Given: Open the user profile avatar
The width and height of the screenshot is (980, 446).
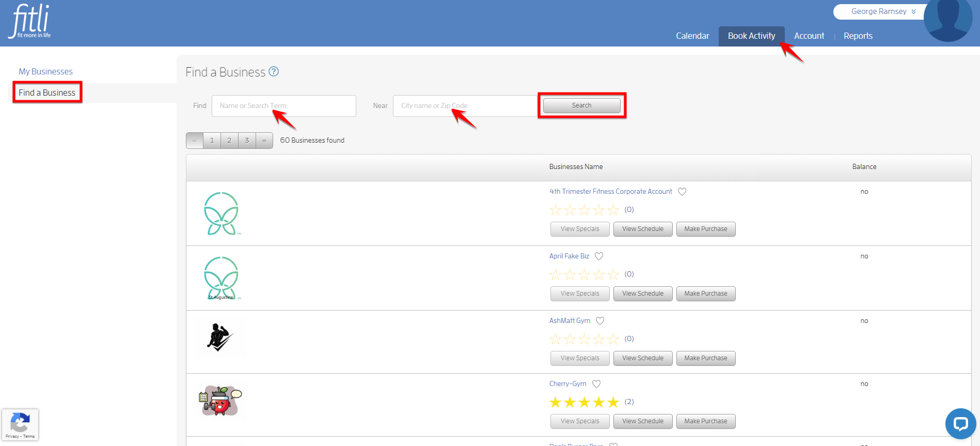Looking at the screenshot, I should [x=948, y=19].
